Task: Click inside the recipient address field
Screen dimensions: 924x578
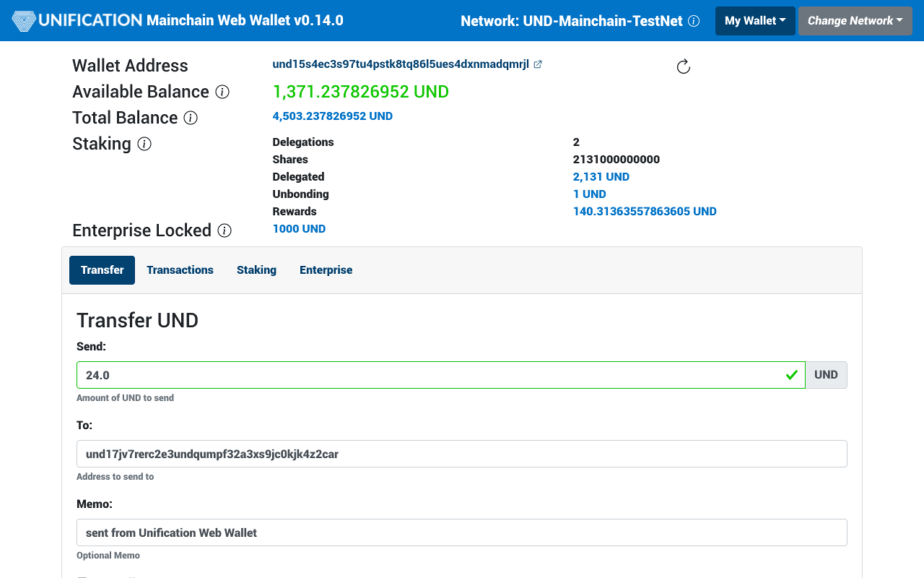Action: click(462, 454)
